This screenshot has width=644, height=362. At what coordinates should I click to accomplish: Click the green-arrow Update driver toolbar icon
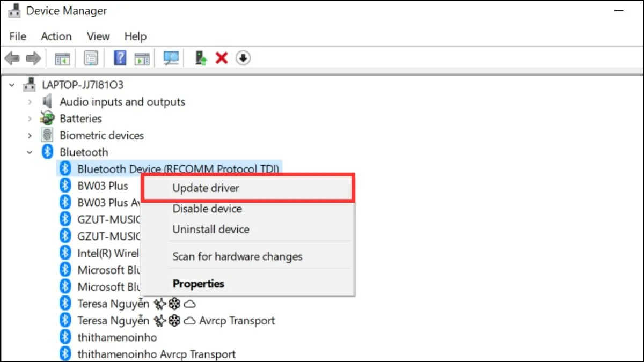point(201,58)
